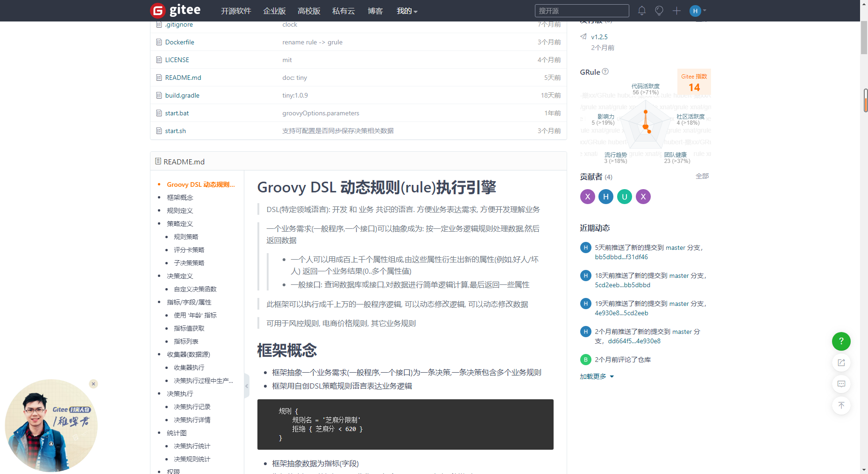Click the file icon beside Dockerfile
The image size is (868, 474).
(159, 42)
